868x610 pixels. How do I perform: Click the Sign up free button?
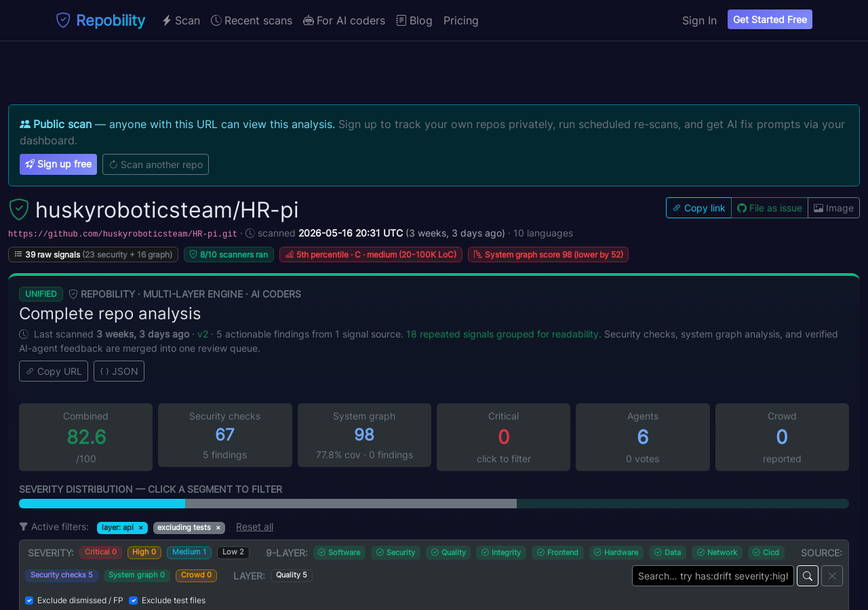[x=58, y=165]
